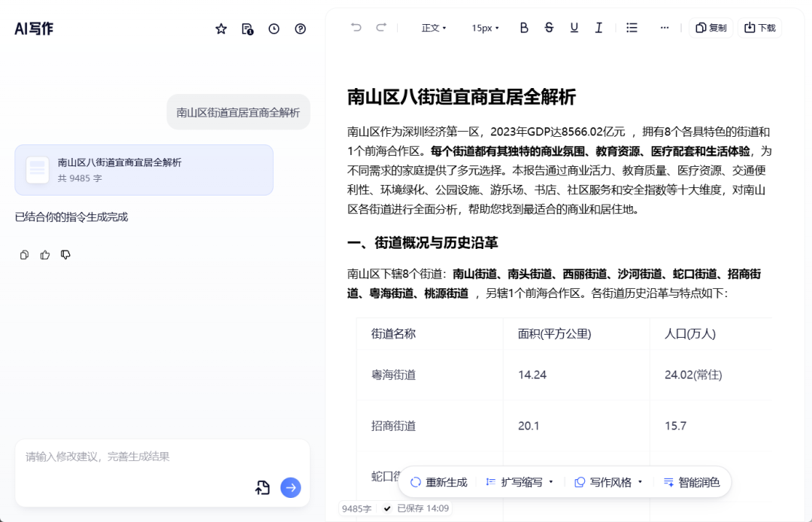Click the thumbs down icon
The image size is (812, 522).
(66, 255)
